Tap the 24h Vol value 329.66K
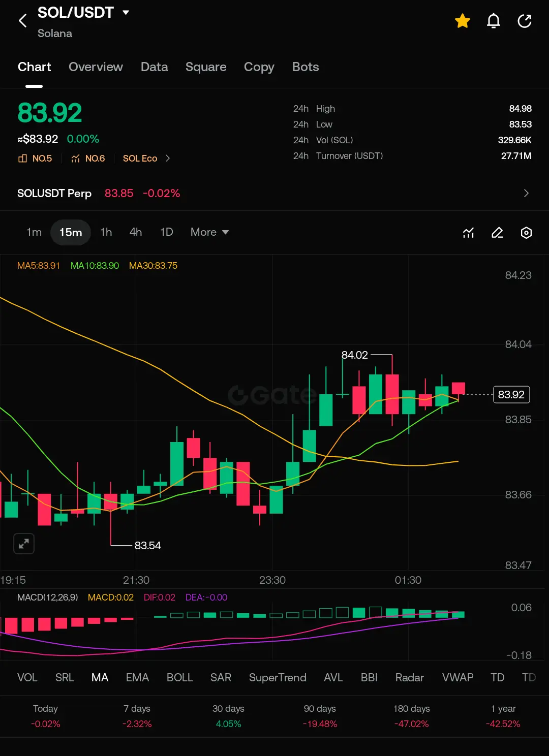The height and width of the screenshot is (756, 549). 515,140
